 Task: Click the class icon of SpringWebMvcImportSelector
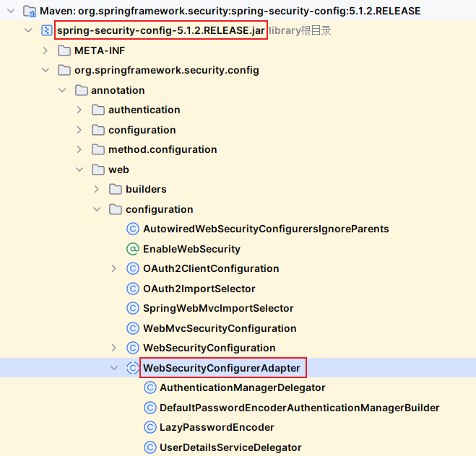click(x=133, y=308)
